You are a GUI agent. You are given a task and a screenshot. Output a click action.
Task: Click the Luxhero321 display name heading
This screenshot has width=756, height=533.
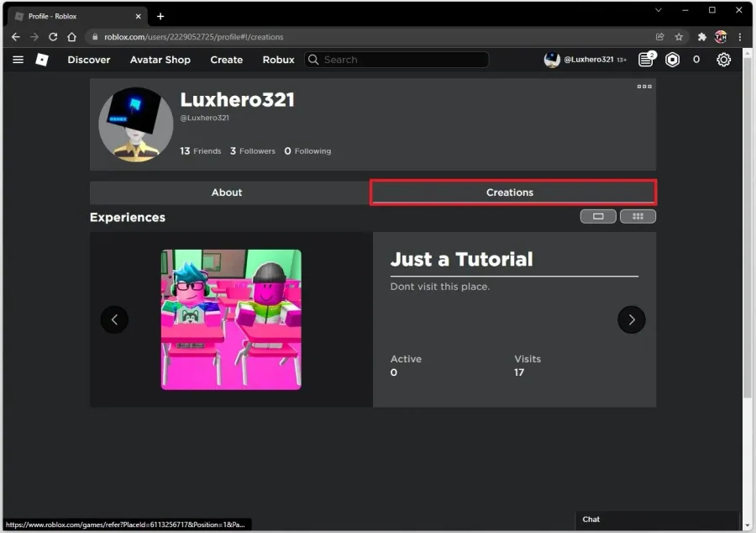[x=237, y=100]
